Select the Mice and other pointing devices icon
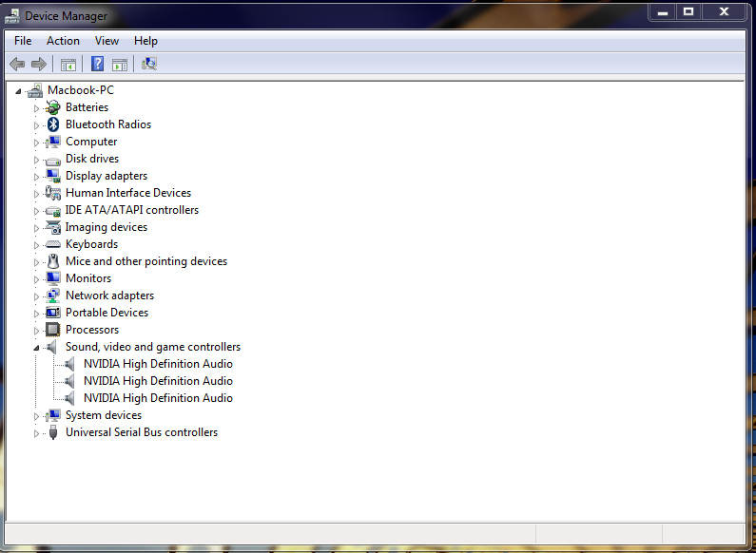Viewport: 756px width, 553px height. point(53,261)
